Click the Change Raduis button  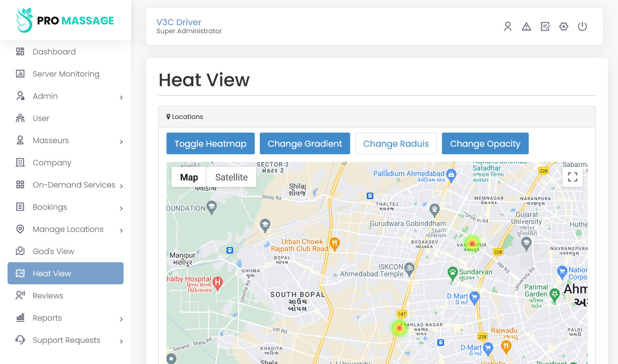[x=396, y=144]
